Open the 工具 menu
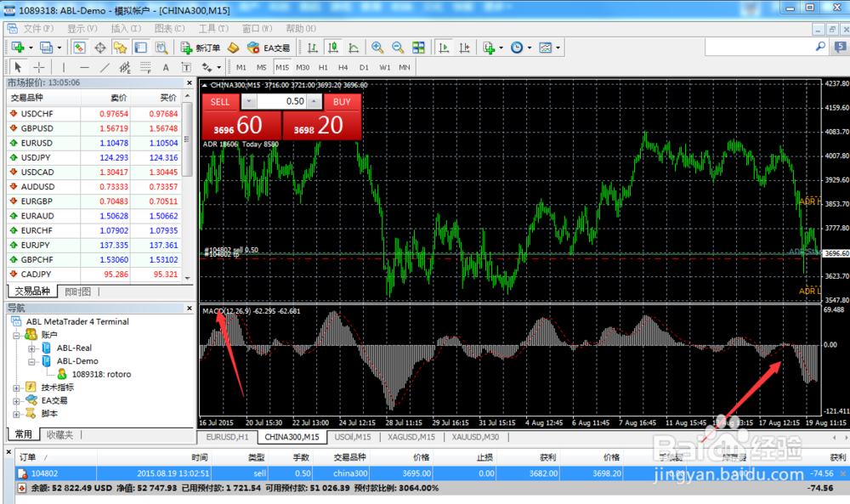Screen dimensions: 850x504 [213, 28]
